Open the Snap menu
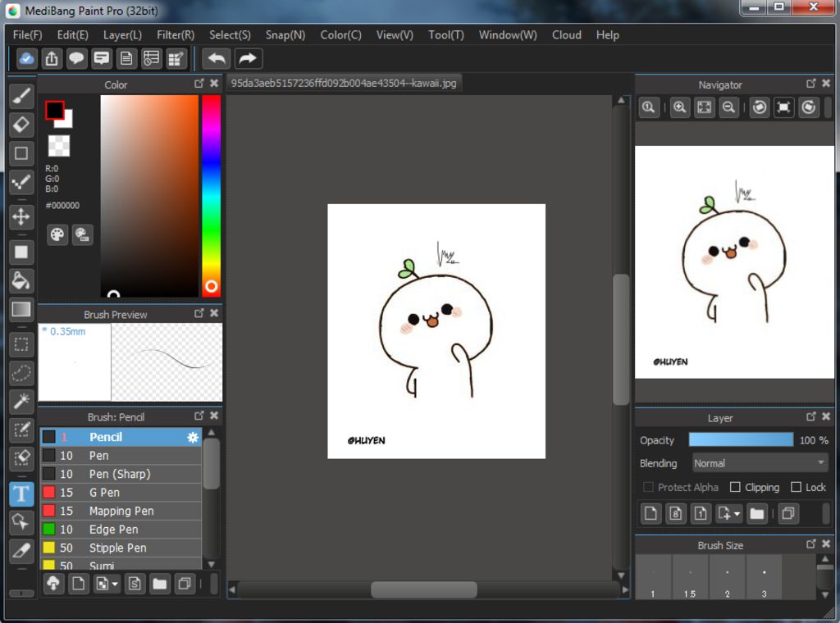The width and height of the screenshot is (840, 623). click(x=285, y=34)
